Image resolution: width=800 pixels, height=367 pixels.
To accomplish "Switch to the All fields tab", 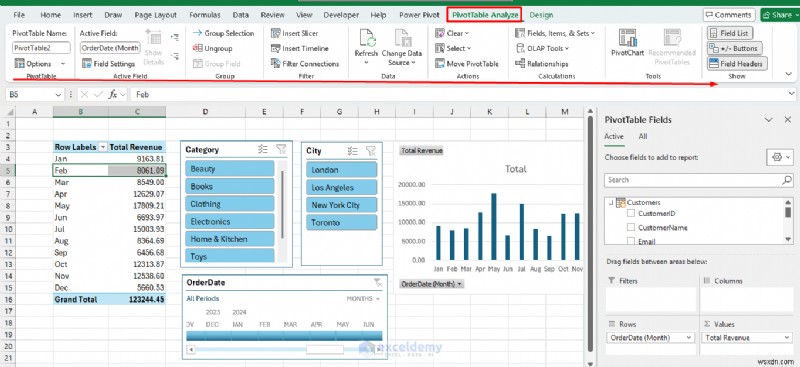I will point(642,136).
